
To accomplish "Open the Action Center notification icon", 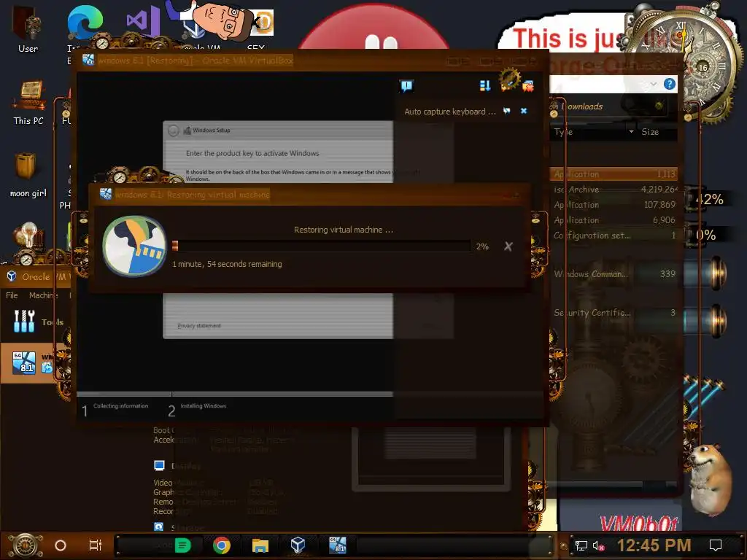I will 716,545.
